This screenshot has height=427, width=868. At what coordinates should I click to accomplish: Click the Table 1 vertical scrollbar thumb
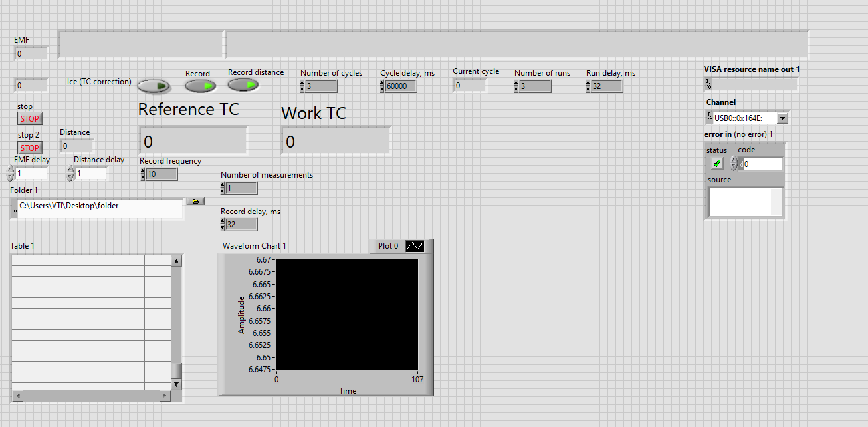point(176,370)
